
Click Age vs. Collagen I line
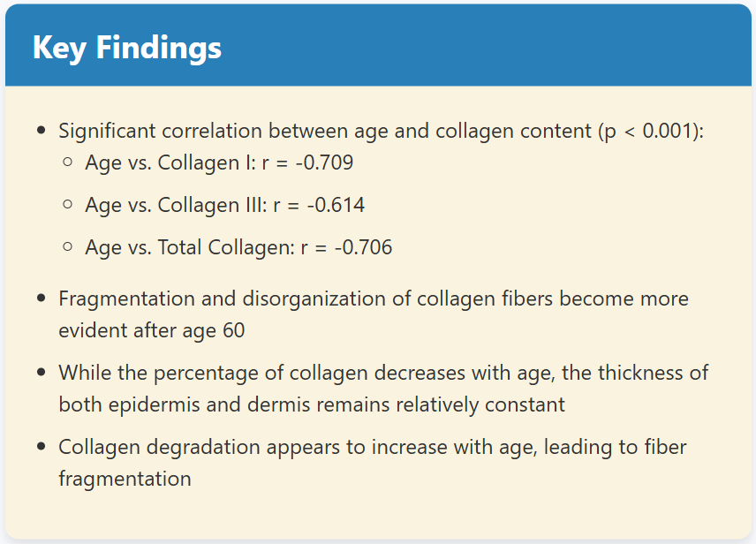click(x=219, y=163)
